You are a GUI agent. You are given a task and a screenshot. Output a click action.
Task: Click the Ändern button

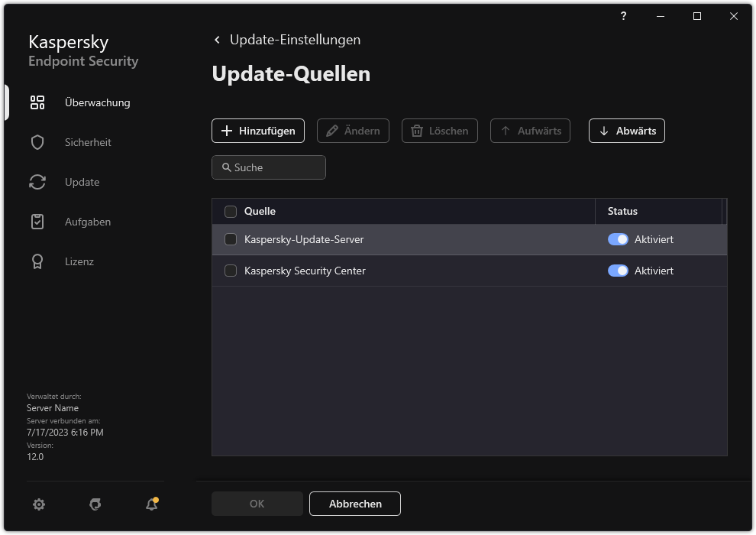(353, 131)
